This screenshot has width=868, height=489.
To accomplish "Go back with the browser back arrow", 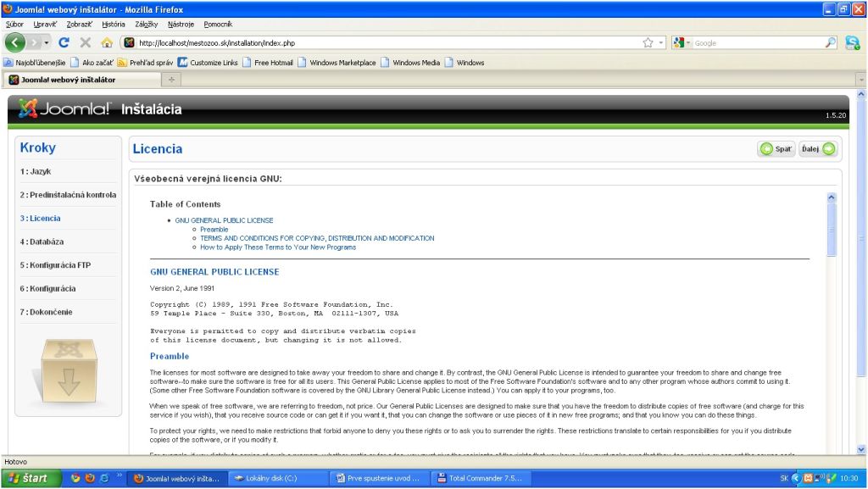I will [x=15, y=42].
